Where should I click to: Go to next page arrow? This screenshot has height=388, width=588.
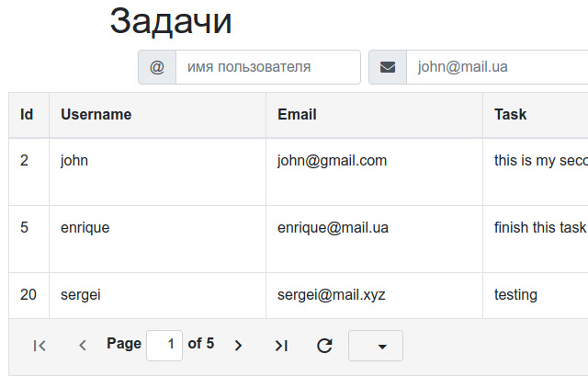click(238, 345)
